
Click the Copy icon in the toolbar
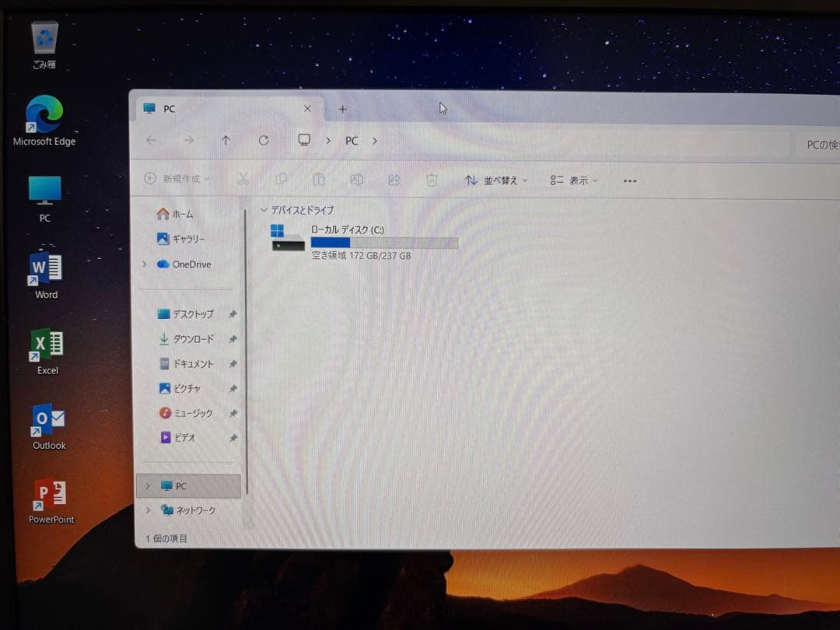(x=281, y=180)
